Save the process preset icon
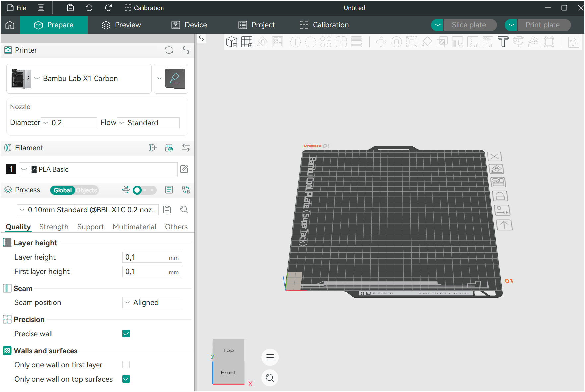585x392 pixels. coord(167,209)
